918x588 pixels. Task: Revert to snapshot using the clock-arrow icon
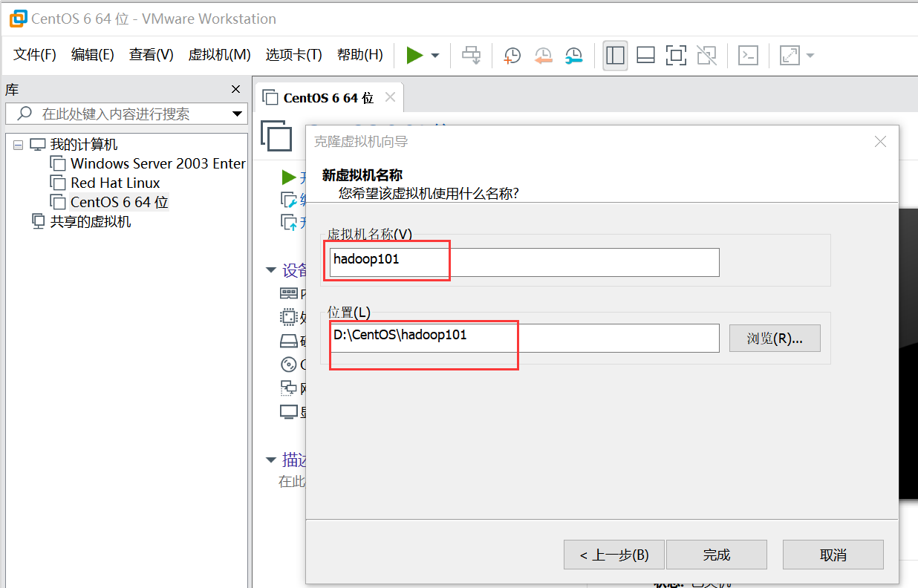[x=544, y=56]
